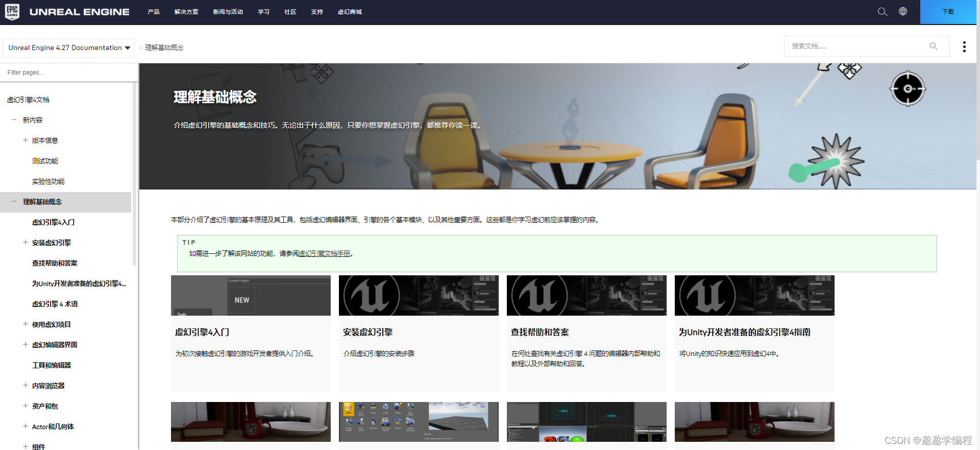The width and height of the screenshot is (980, 450).
Task: Open the three-dot options menu
Action: point(964,46)
